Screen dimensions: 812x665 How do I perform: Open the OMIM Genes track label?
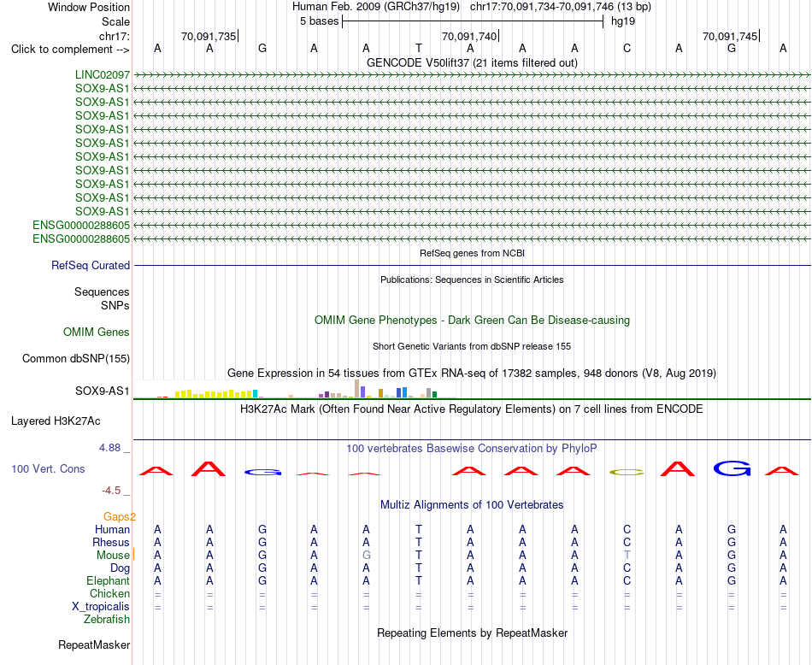tap(97, 332)
